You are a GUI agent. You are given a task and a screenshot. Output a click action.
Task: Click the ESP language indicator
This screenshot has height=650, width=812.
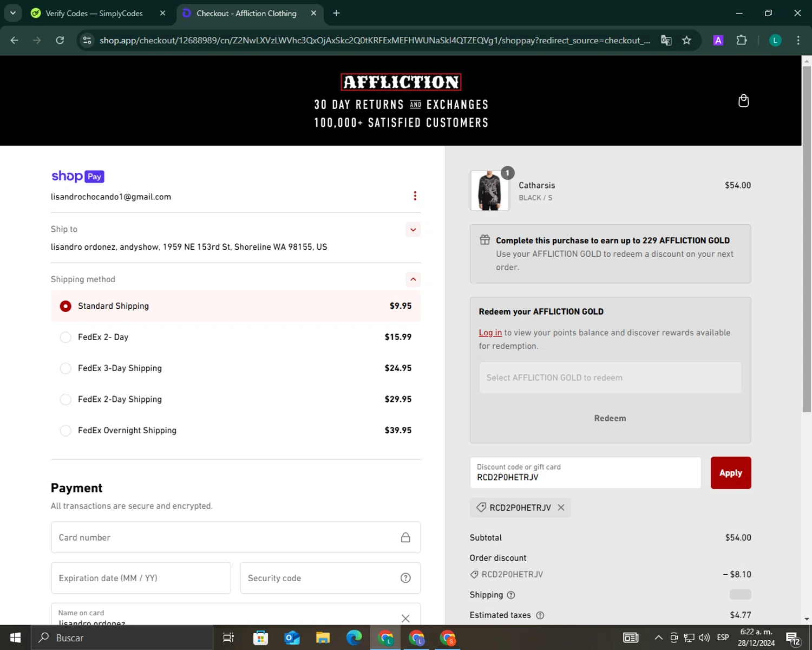pyautogui.click(x=723, y=638)
